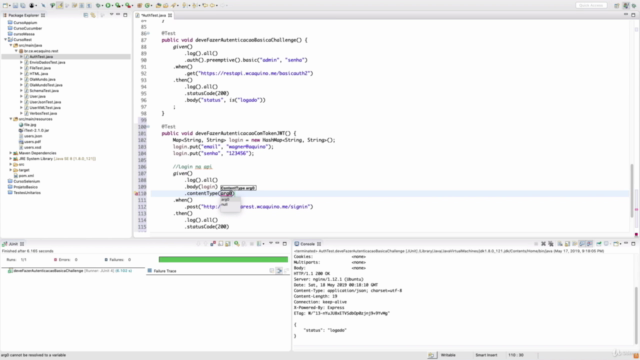Toggle Console Word Wrap icon
Image resolution: width=640 pixels, height=360 pixels.
tap(575, 244)
